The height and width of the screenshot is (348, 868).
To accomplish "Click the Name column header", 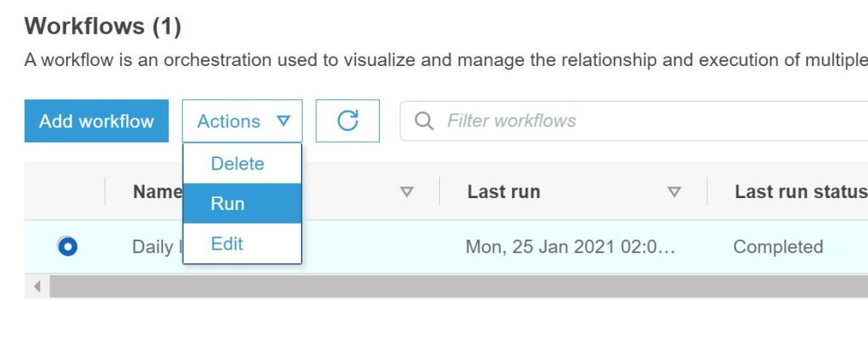I will 157,192.
